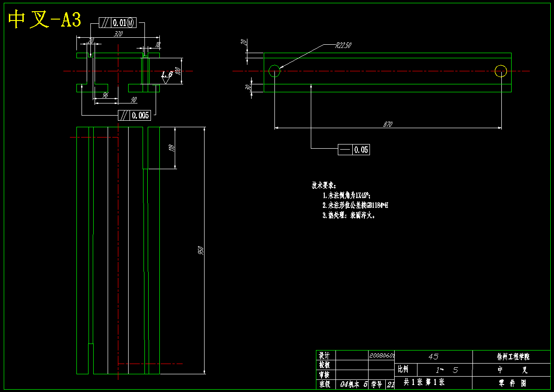Screen dimensions: 554x392
Task: Pick the "90" dimension text
Action: point(133,100)
